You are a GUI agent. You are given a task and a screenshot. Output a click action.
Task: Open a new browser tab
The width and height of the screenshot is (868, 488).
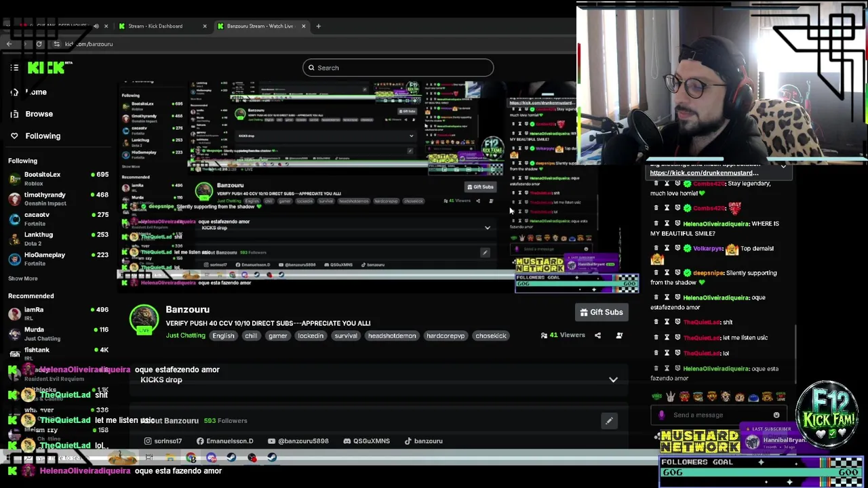319,26
